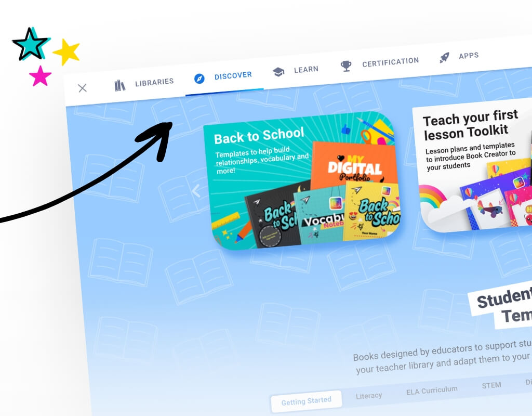
Task: Click the Libraries books icon
Action: tap(119, 85)
